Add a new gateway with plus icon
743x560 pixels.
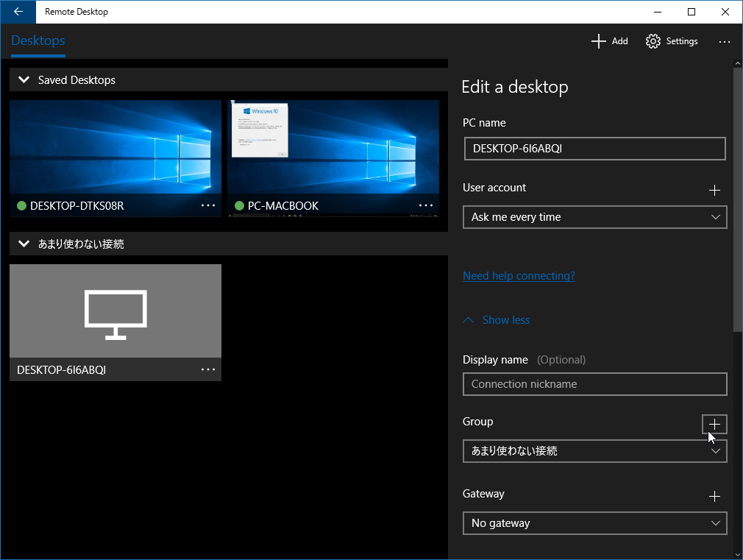click(714, 497)
